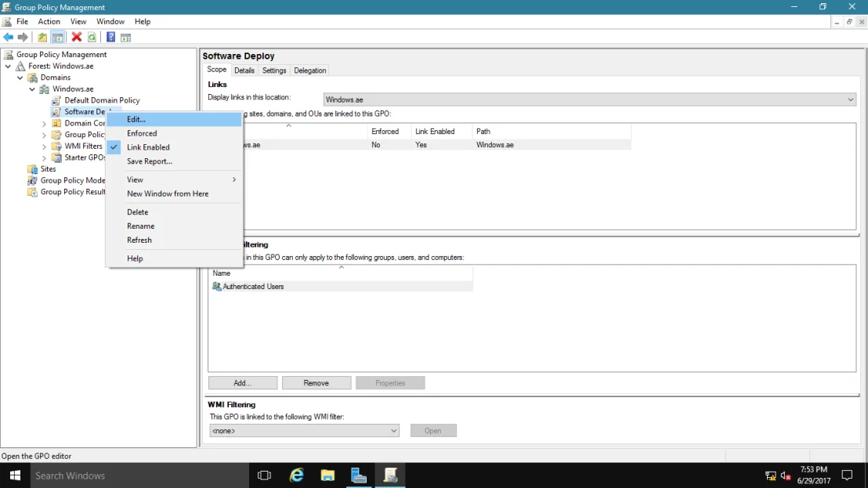This screenshot has height=488, width=868.
Task: Click the Windows.ae domain icon in tree
Action: point(45,89)
